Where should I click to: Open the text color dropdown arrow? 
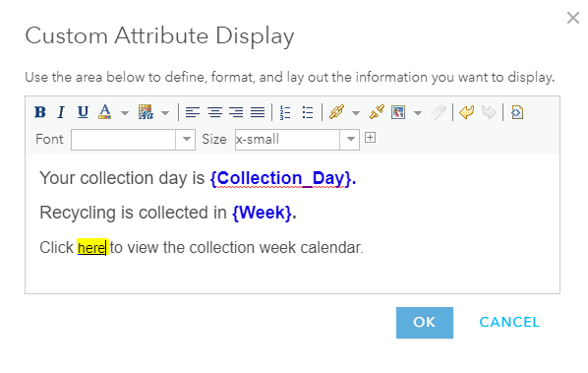point(125,112)
